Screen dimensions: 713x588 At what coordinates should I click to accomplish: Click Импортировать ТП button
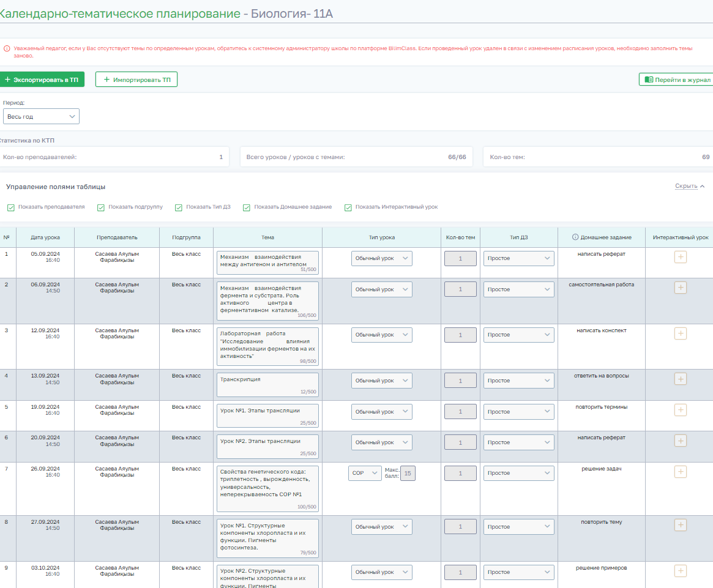tap(136, 80)
